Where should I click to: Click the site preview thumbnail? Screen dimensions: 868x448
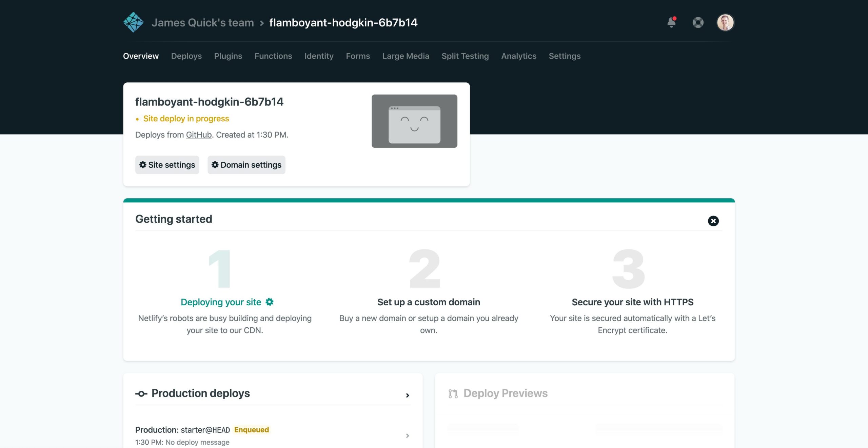pos(414,121)
